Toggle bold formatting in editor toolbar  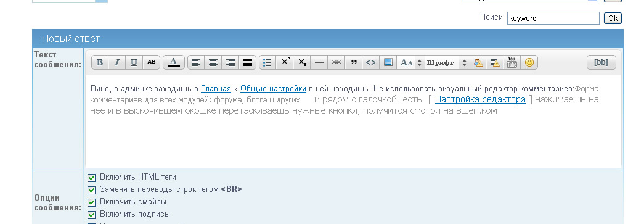(99, 62)
